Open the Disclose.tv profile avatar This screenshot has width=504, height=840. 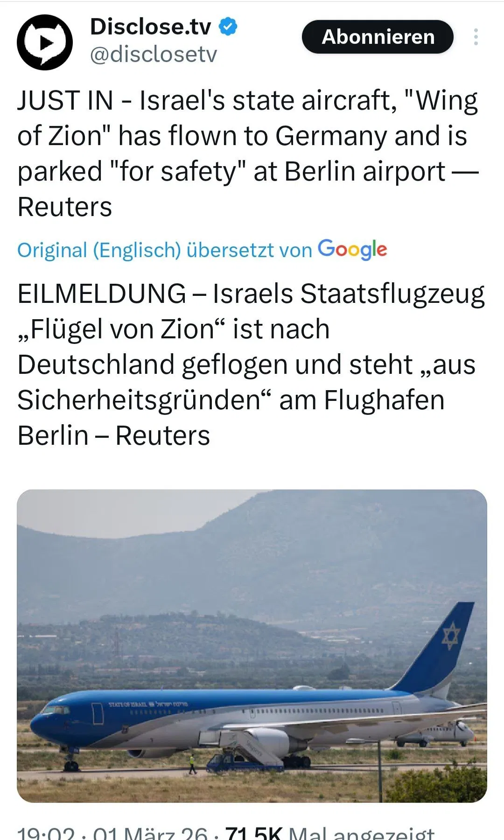pyautogui.click(x=45, y=42)
